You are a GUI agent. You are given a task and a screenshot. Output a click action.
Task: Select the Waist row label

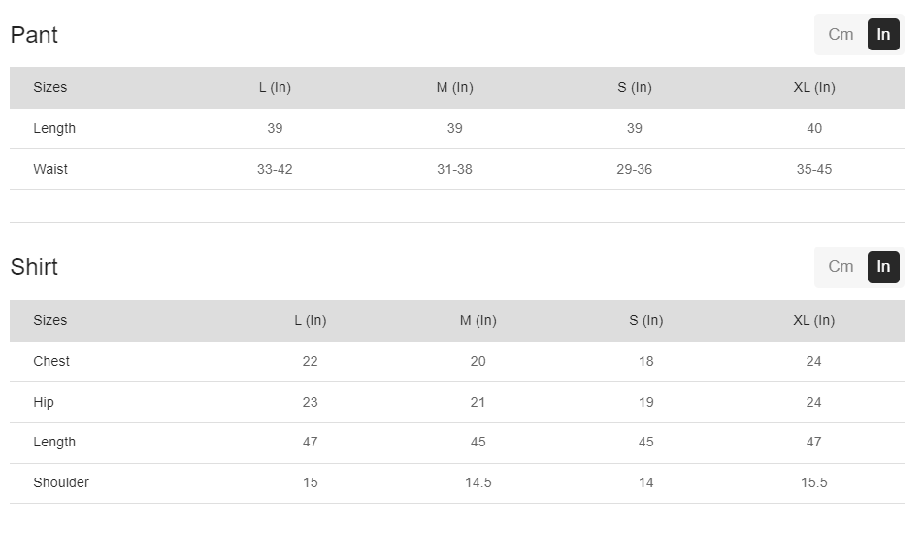[50, 169]
